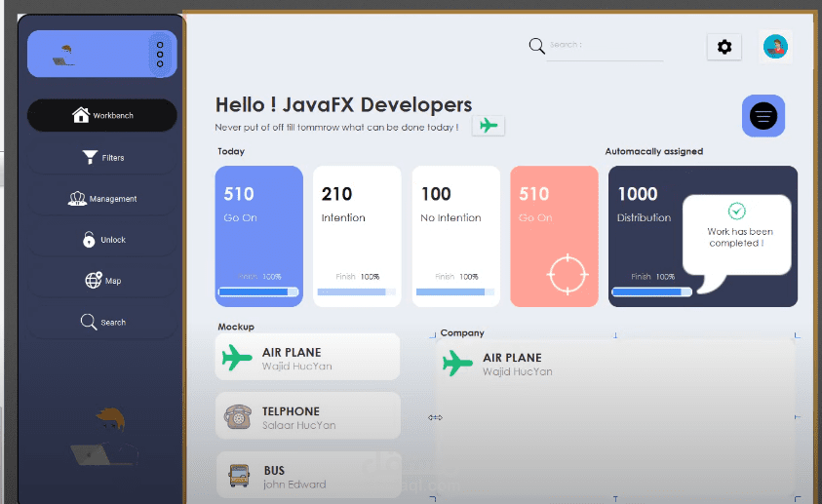Click the 'Mockup' section label

pos(236,327)
